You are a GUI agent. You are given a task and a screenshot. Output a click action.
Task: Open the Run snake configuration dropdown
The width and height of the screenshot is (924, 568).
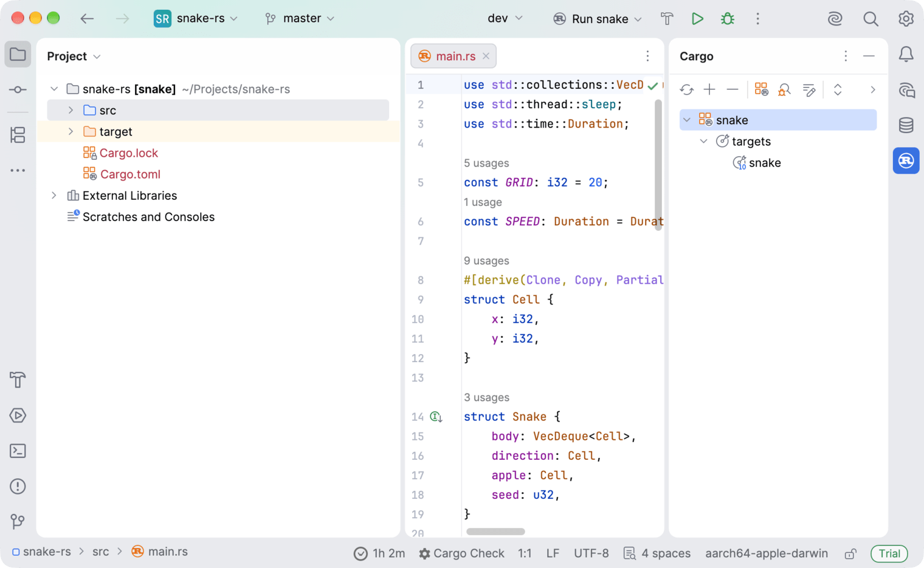point(598,19)
